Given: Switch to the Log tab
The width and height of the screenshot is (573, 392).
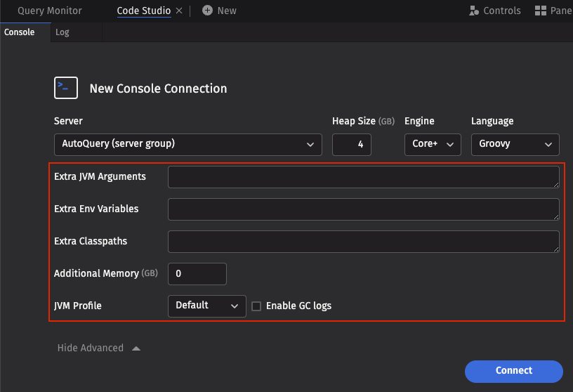Looking at the screenshot, I should click(x=62, y=32).
